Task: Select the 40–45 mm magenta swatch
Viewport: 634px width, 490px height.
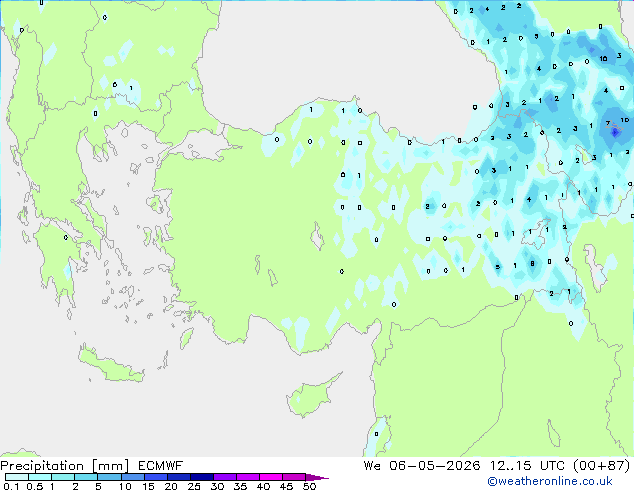Action: tap(271, 477)
